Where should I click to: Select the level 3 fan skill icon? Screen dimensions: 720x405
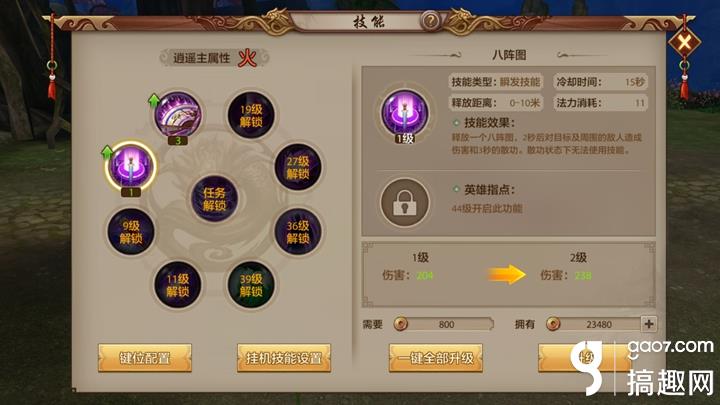(178, 114)
